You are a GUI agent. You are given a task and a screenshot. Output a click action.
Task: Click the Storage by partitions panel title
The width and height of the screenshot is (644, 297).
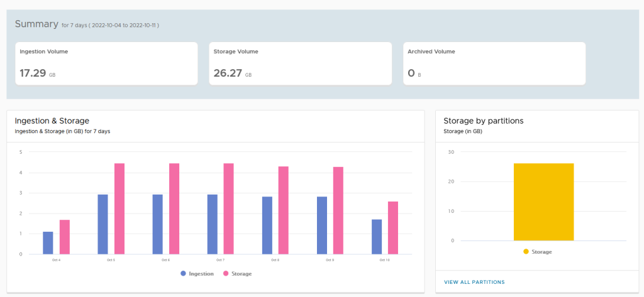click(484, 121)
